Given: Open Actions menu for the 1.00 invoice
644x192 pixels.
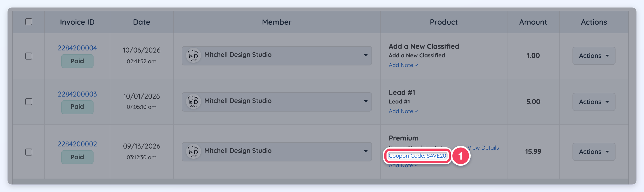Looking at the screenshot, I should point(594,56).
